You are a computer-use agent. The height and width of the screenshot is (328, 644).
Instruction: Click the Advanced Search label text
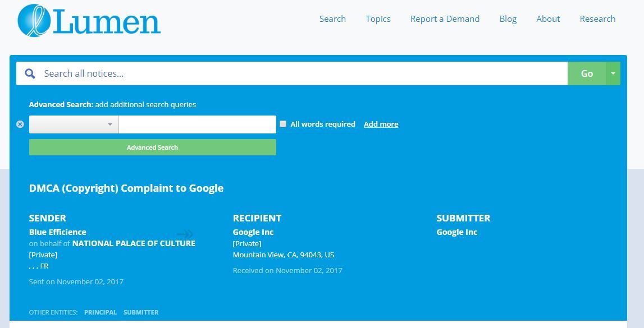(61, 104)
